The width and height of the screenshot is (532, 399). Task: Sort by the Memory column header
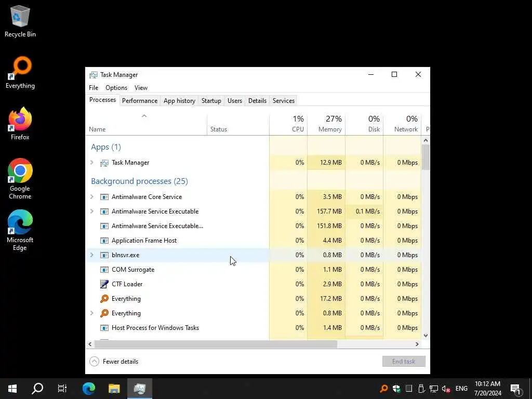pos(326,124)
